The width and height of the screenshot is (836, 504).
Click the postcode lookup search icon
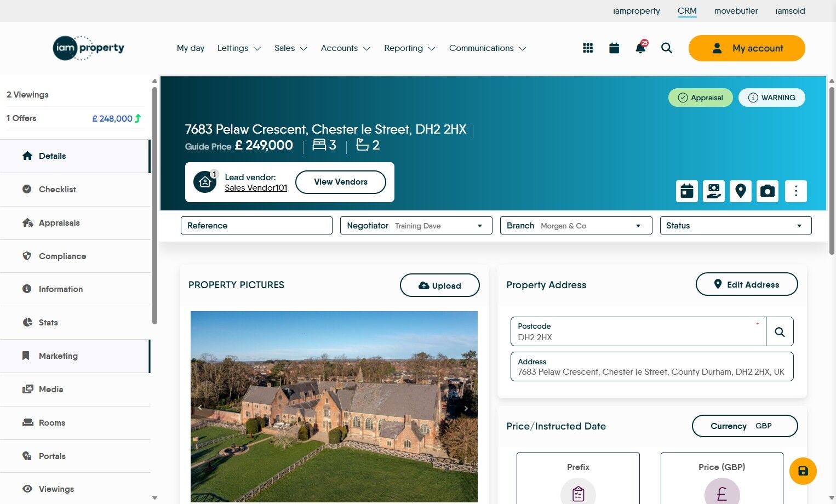[x=780, y=331]
